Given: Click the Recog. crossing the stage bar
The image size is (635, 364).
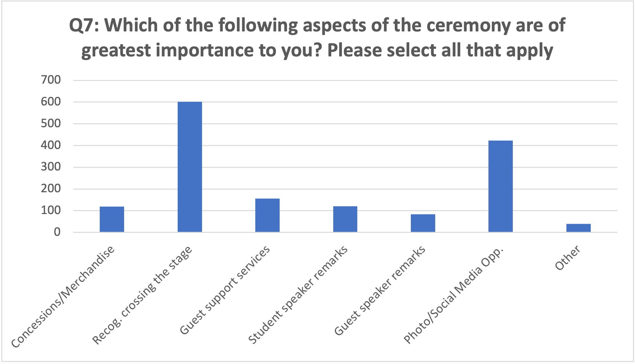Looking at the screenshot, I should pos(190,167).
